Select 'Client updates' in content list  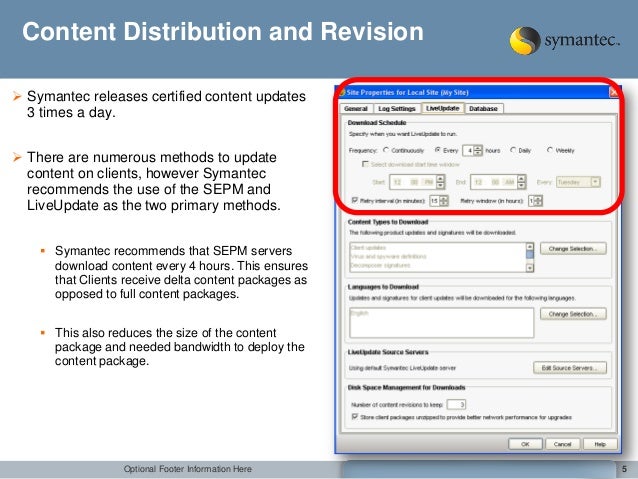(x=368, y=247)
